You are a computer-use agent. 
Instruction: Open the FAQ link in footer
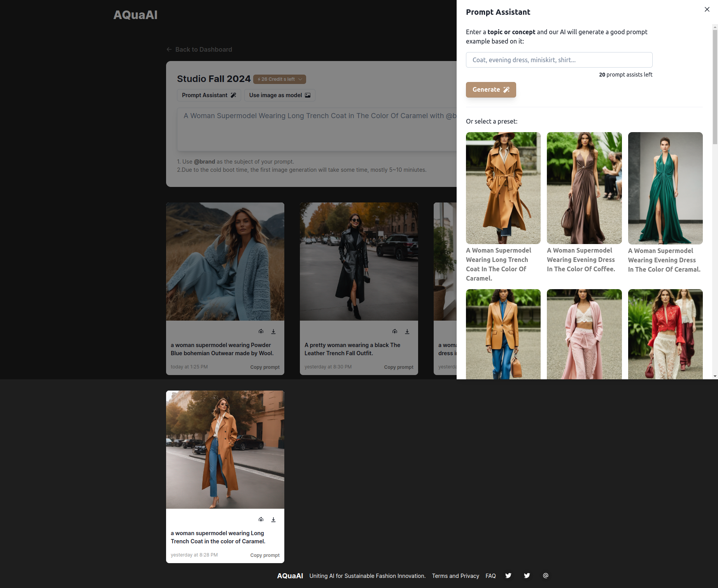coord(490,576)
